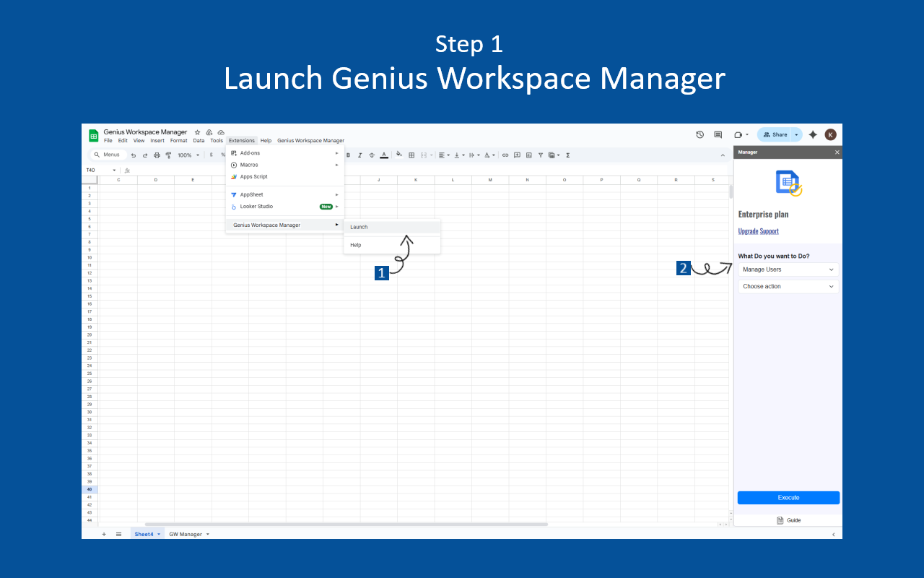
Task: Choose Help in the Genius submenu
Action: pos(392,245)
